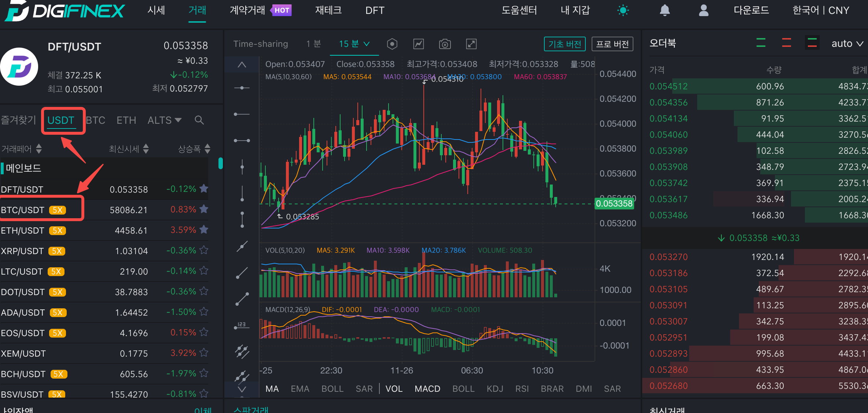This screenshot has height=413, width=868.
Task: Select 1 분 chart interval
Action: (x=314, y=44)
